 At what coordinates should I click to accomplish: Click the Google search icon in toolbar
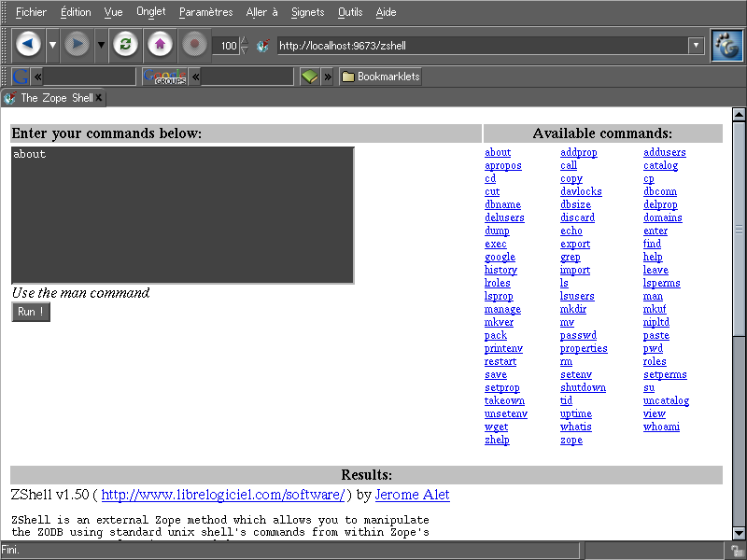[21, 77]
